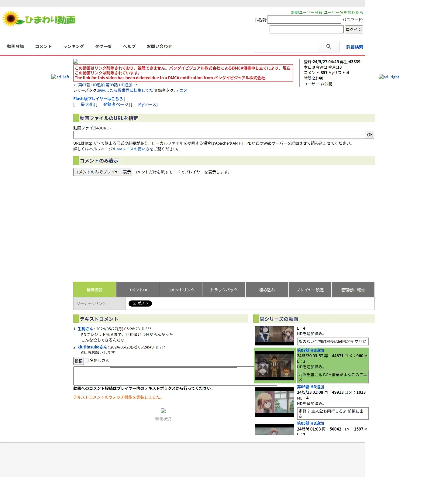Viewport: 448px width, 477px height.
Task: Open the 第07話 video thumbnail
Action: [x=274, y=365]
